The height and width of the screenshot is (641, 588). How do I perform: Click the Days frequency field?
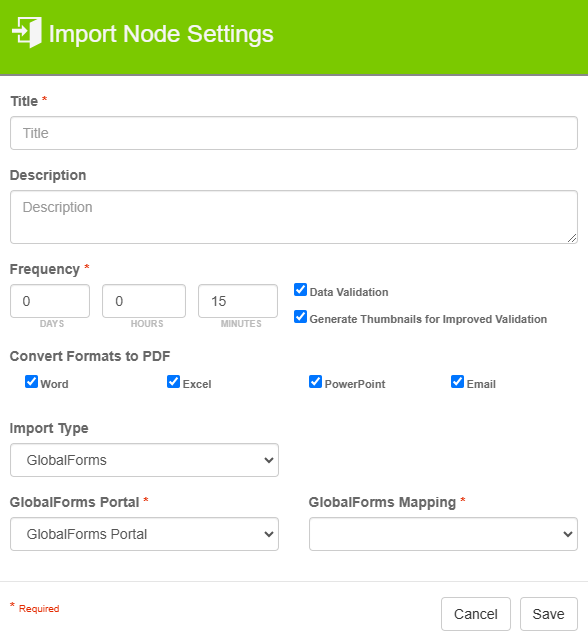[50, 301]
